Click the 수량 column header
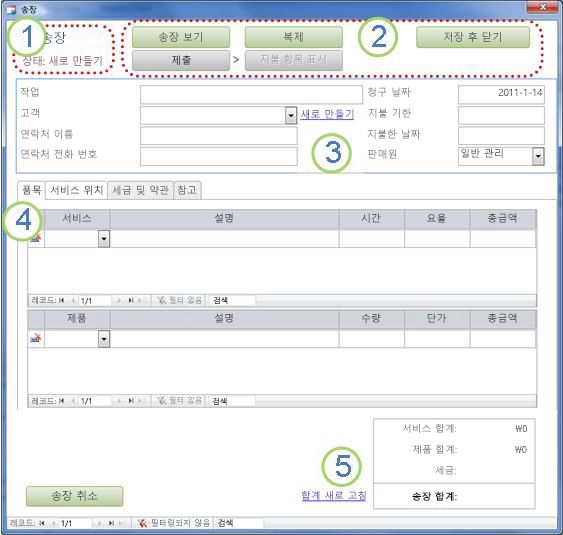The image size is (563, 535). click(372, 319)
